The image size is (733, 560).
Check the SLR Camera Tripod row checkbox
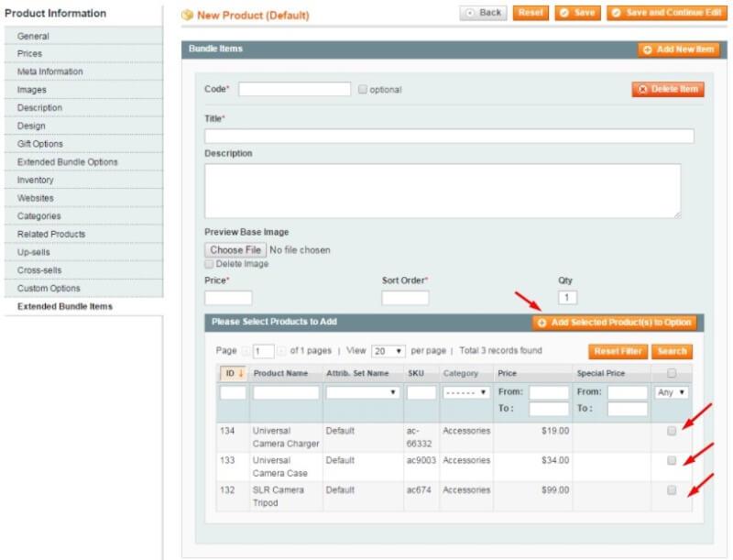tap(672, 490)
